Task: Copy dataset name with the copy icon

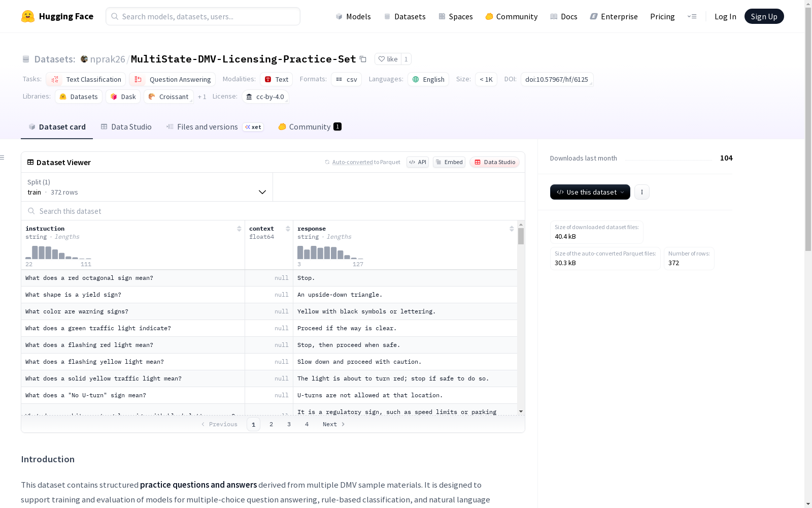Action: [363, 59]
